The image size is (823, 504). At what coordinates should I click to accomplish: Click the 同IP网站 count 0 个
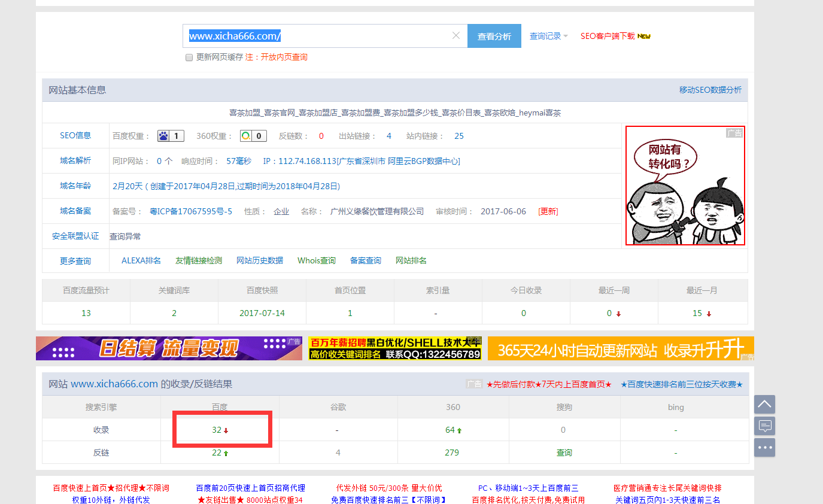pos(165,161)
